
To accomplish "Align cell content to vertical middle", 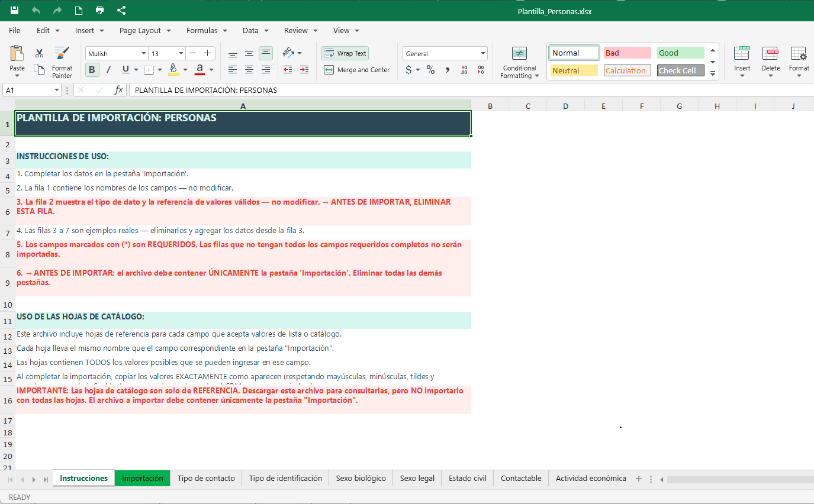I will 249,53.
